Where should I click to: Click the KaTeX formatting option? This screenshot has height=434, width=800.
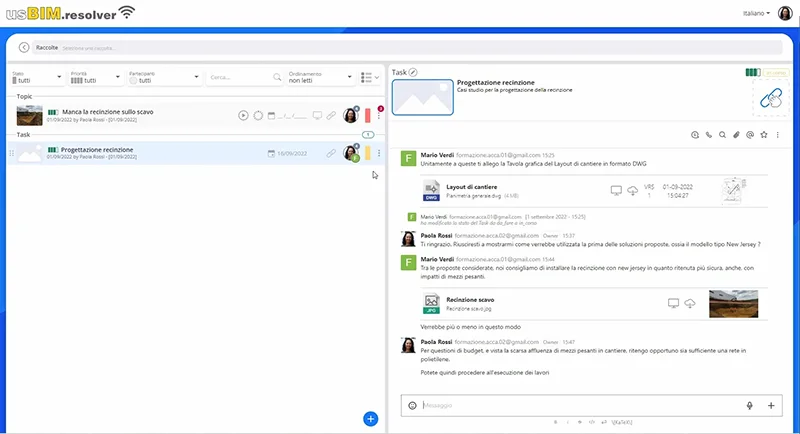(x=622, y=422)
